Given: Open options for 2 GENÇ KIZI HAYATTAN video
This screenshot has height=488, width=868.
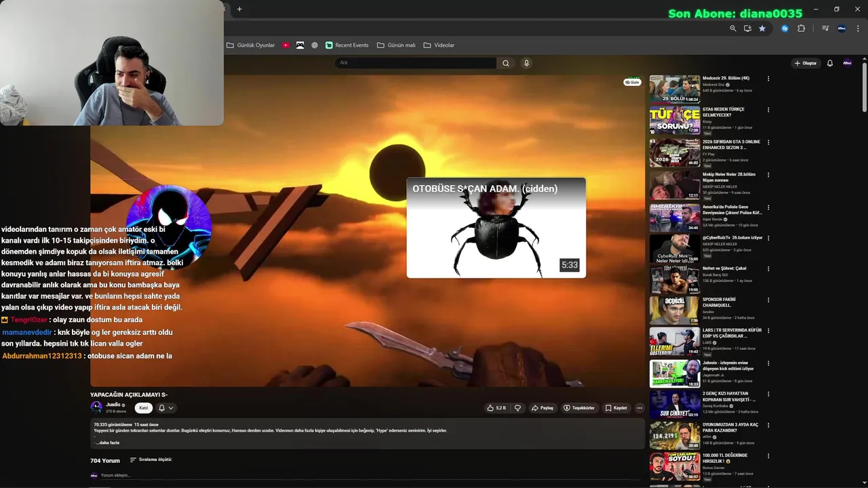Looking at the screenshot, I should 768,394.
